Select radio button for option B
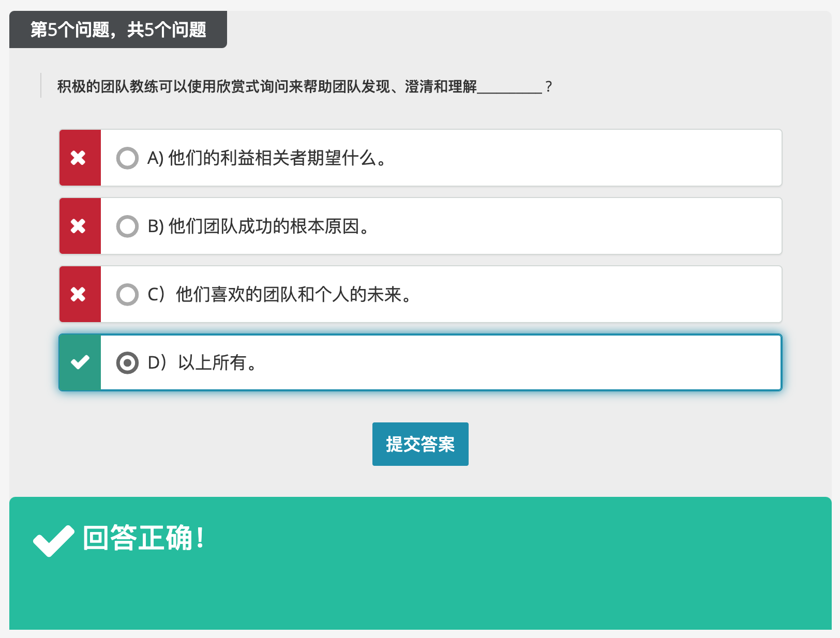Screen dimensions: 840x638 click(127, 226)
